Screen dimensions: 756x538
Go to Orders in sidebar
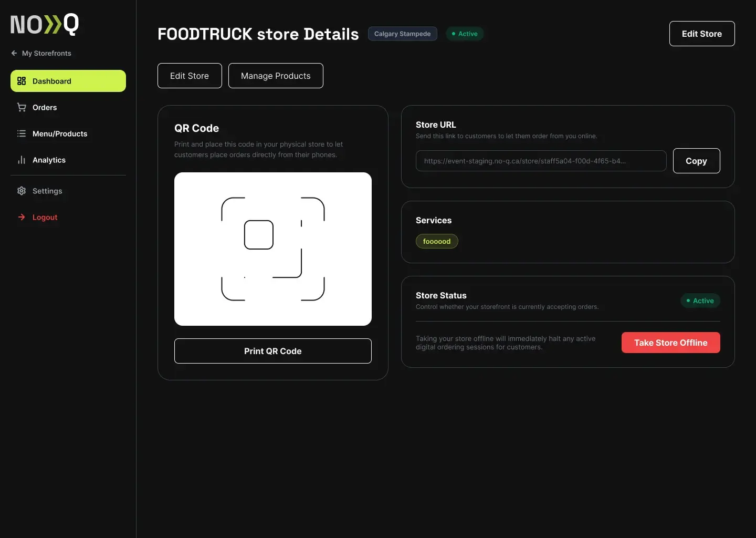68,107
